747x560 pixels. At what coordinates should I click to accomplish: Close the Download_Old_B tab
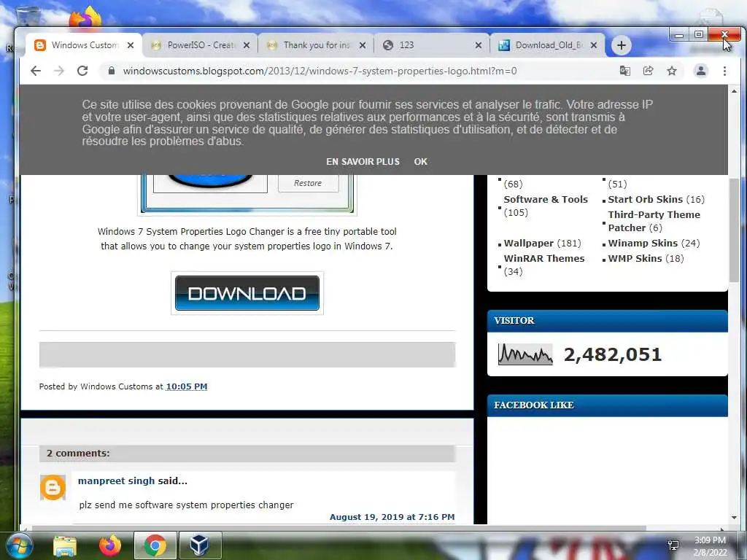[x=594, y=45]
